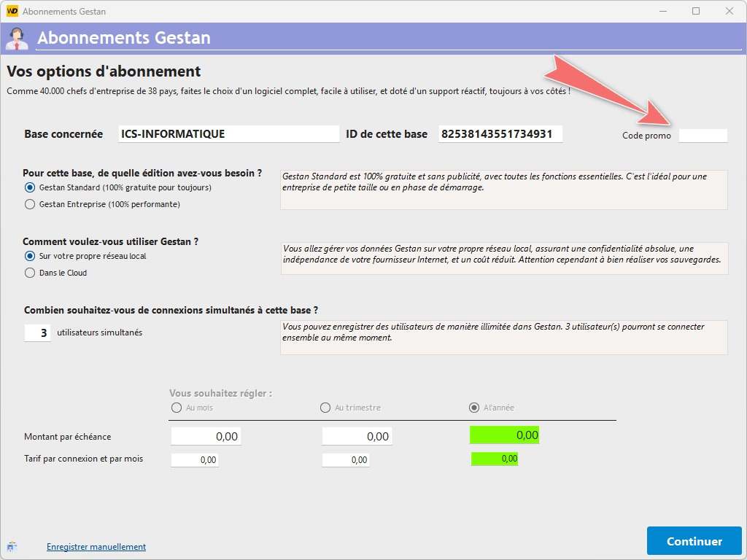The width and height of the screenshot is (747, 560).
Task: Select Gestan Standard edition radio button
Action: click(30, 187)
